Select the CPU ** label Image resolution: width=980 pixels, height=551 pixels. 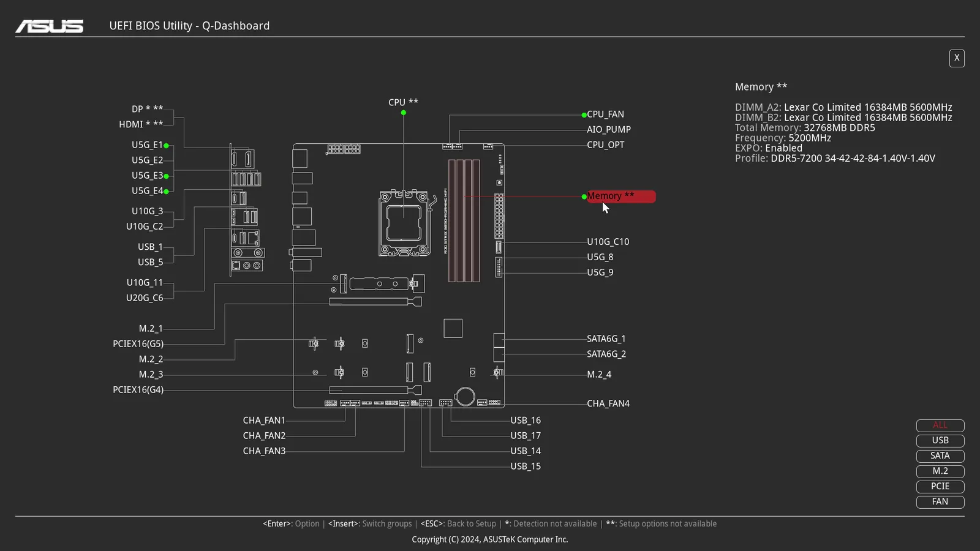[x=403, y=102]
